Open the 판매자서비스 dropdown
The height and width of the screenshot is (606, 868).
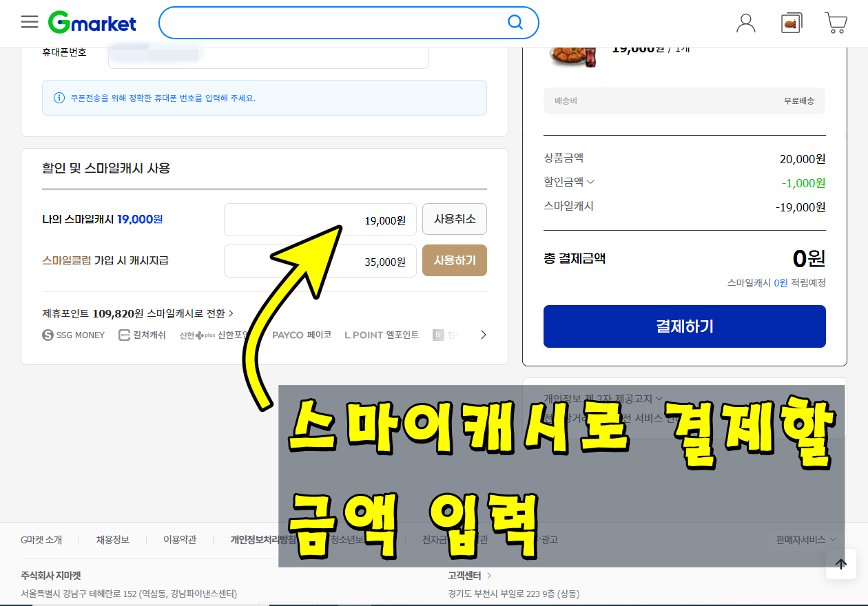click(x=806, y=540)
